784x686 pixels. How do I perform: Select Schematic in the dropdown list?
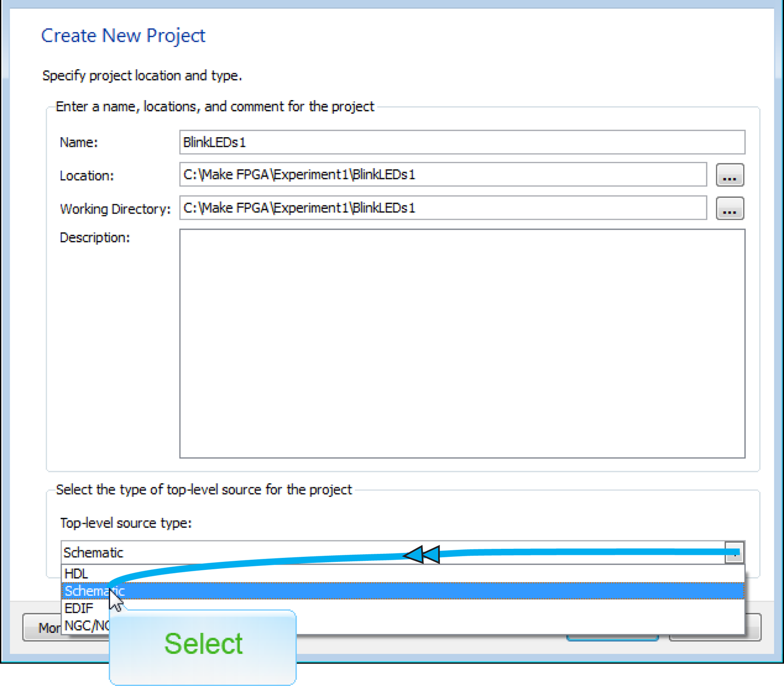point(402,591)
